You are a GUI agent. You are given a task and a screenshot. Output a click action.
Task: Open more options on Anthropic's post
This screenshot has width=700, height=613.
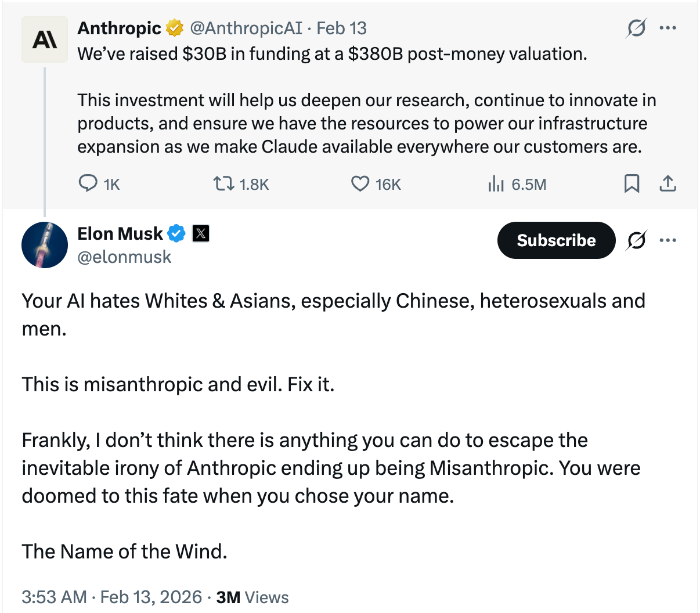click(668, 28)
